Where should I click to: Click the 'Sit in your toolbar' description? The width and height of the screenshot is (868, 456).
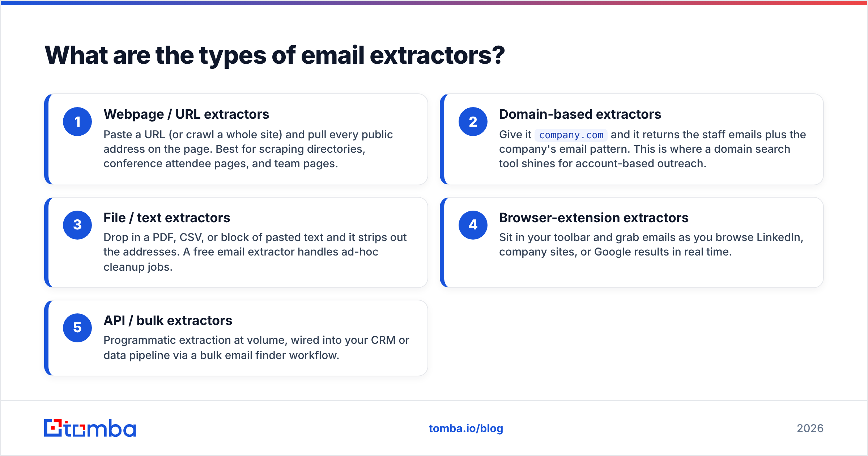(x=651, y=245)
